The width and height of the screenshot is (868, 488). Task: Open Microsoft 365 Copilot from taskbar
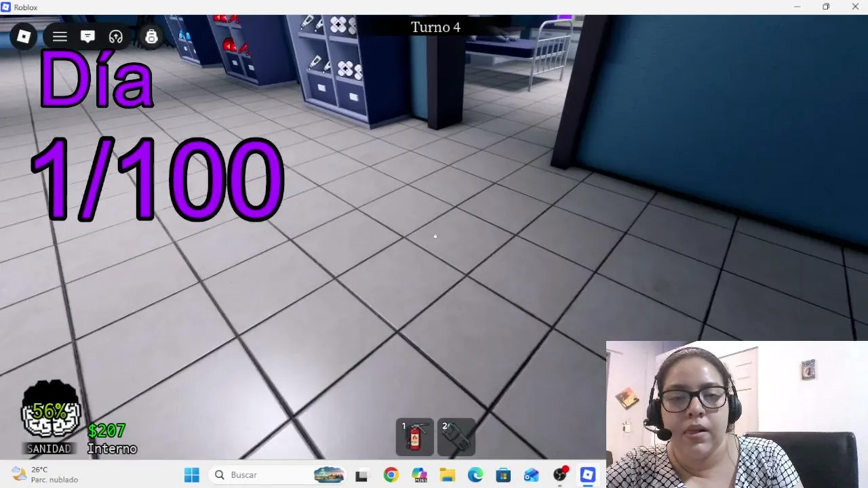pyautogui.click(x=419, y=475)
